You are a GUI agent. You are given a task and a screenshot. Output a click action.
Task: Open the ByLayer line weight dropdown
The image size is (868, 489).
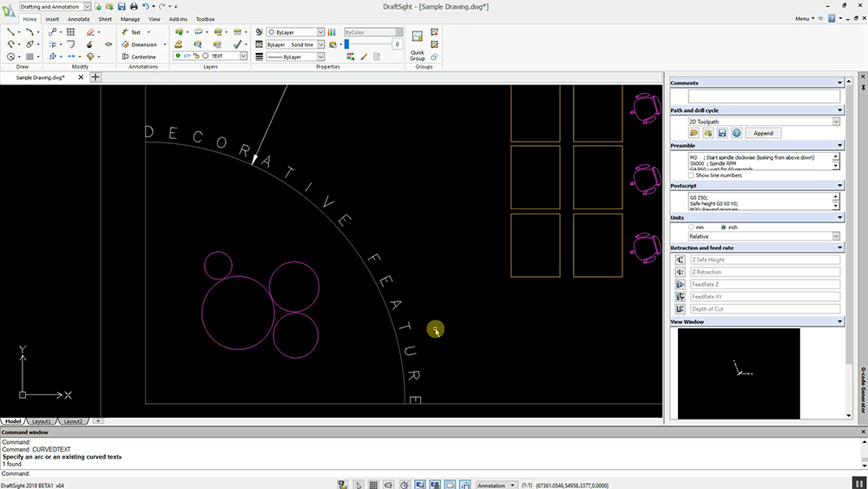[x=320, y=56]
